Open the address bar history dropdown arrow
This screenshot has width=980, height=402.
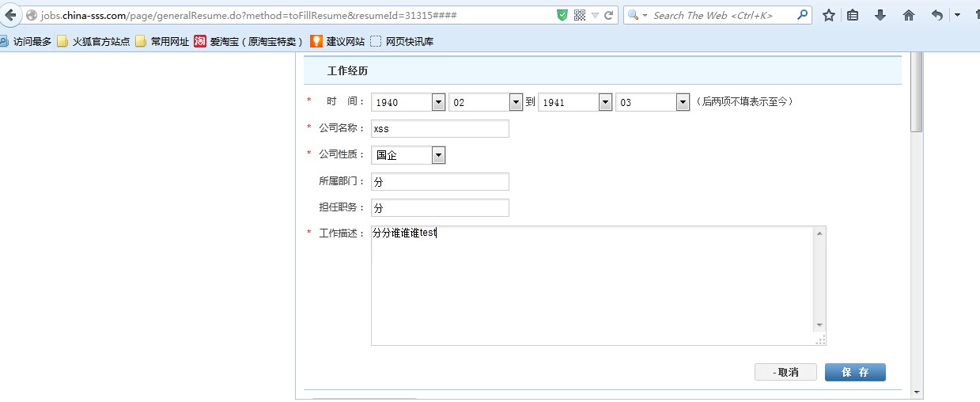tap(595, 15)
